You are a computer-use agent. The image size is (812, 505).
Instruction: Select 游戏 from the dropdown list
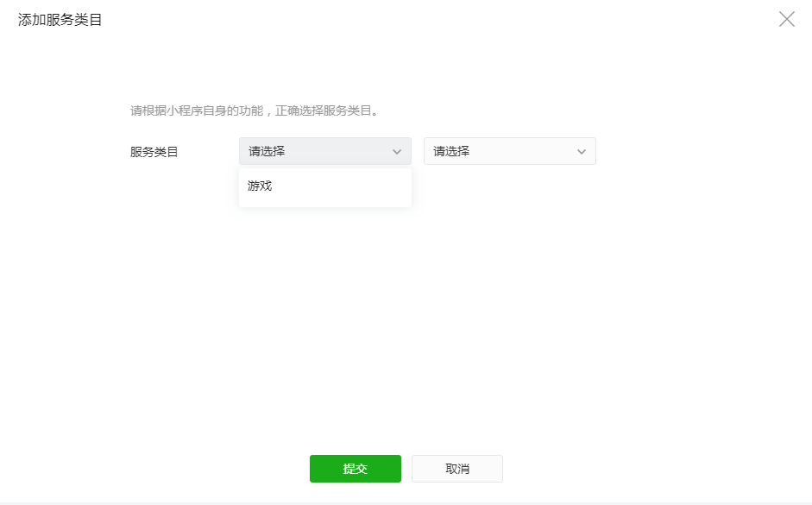325,186
